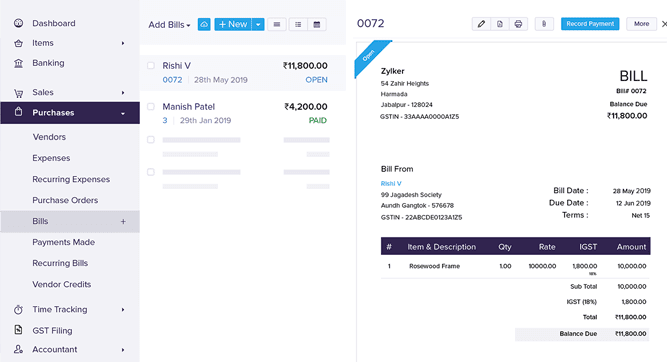
Task: Click the PAID status of Manish Patel bill
Action: (x=318, y=120)
